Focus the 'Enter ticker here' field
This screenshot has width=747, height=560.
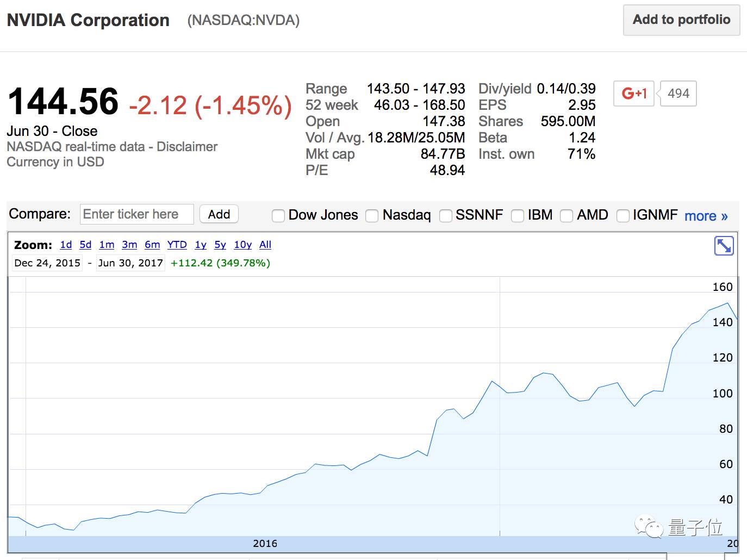coord(136,214)
